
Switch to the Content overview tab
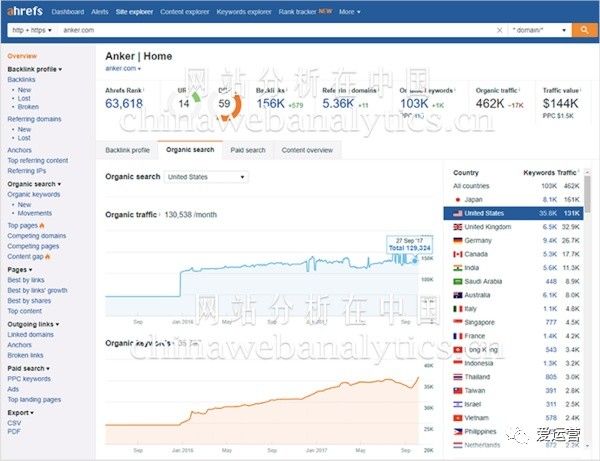click(x=307, y=150)
